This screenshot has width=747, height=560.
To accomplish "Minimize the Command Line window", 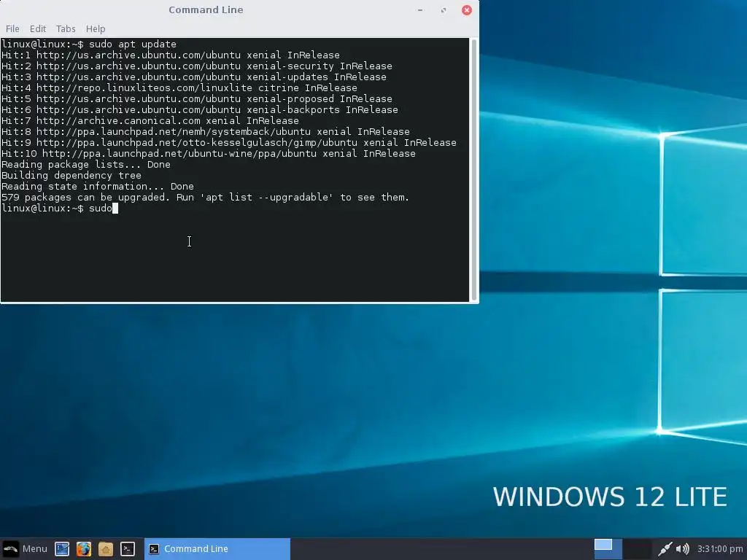I will 420,10.
